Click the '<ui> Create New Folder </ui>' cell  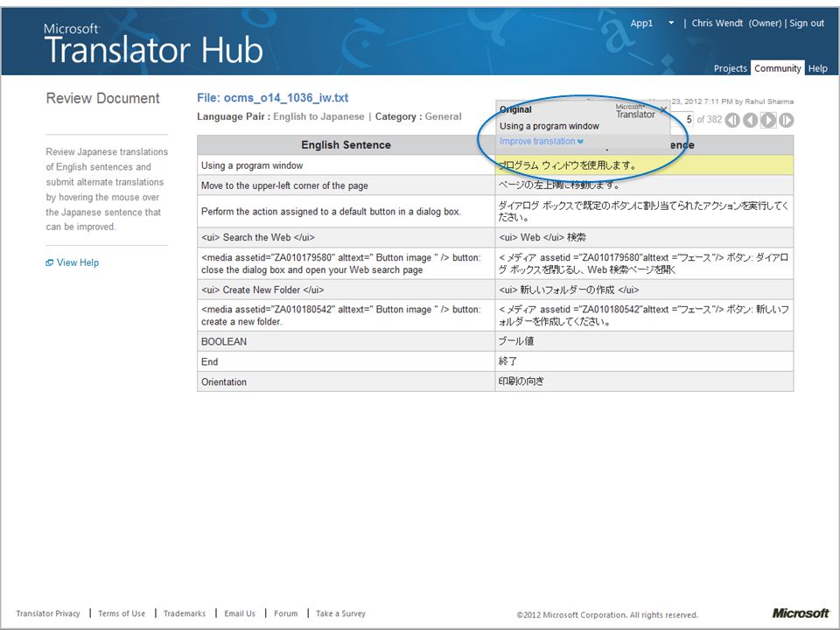[346, 290]
